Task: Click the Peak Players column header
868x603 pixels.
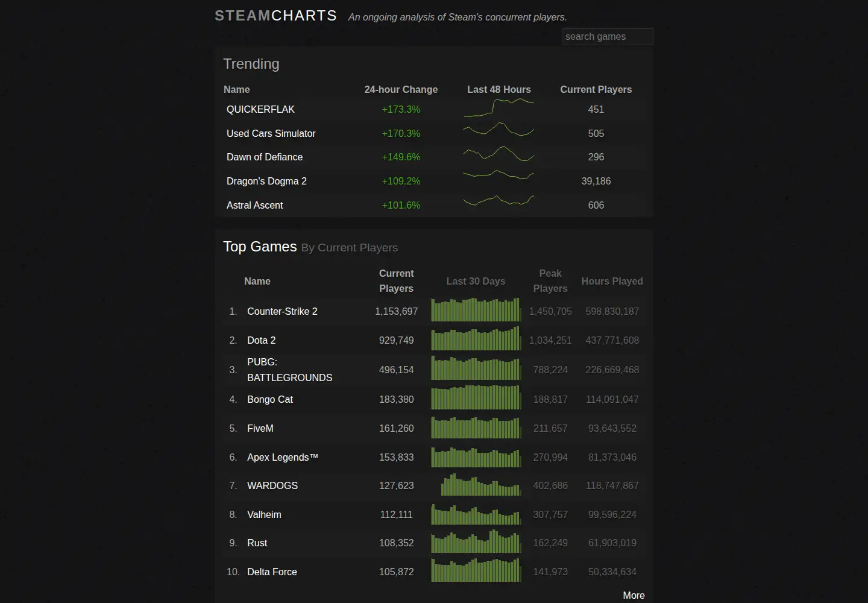Action: 550,281
